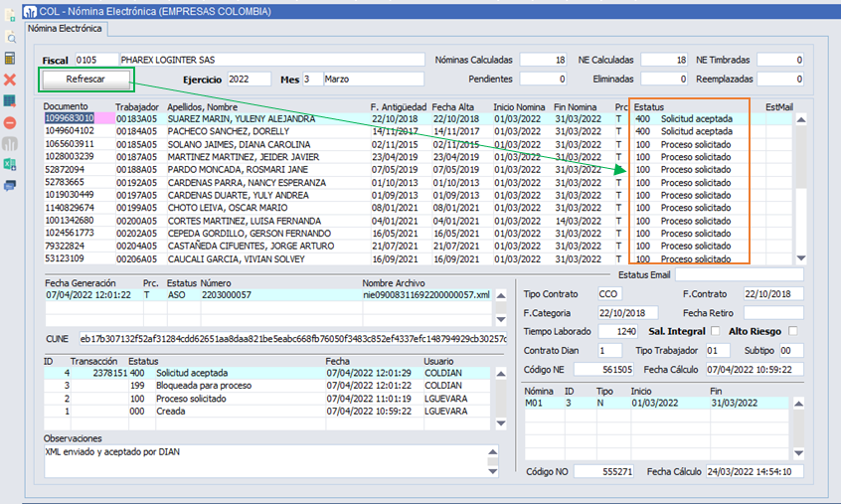Click the month name field Marzo
The height and width of the screenshot is (504, 841).
click(374, 80)
